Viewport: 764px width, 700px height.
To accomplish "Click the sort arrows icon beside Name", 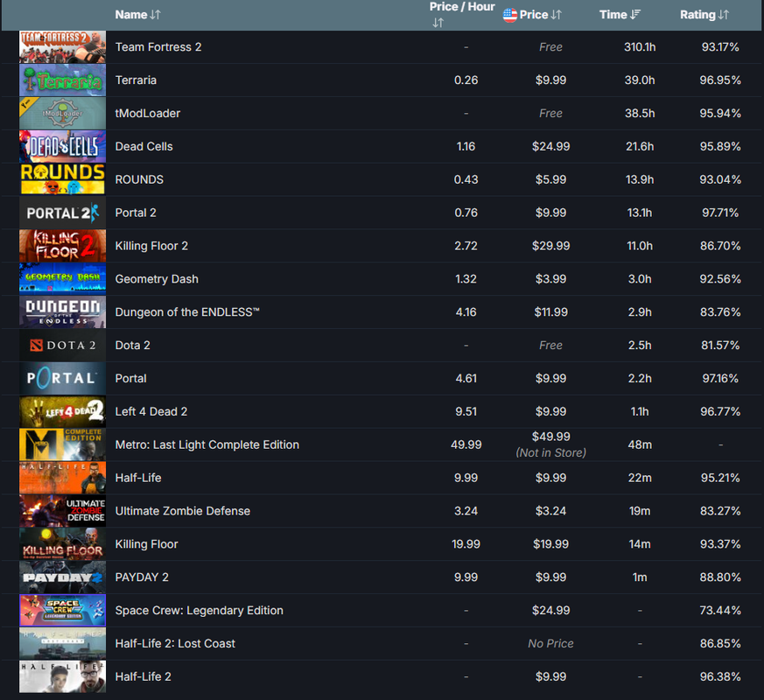I will pyautogui.click(x=156, y=15).
